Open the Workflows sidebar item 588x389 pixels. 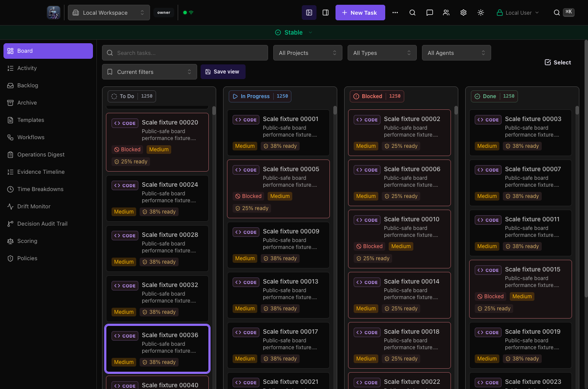(x=48, y=137)
